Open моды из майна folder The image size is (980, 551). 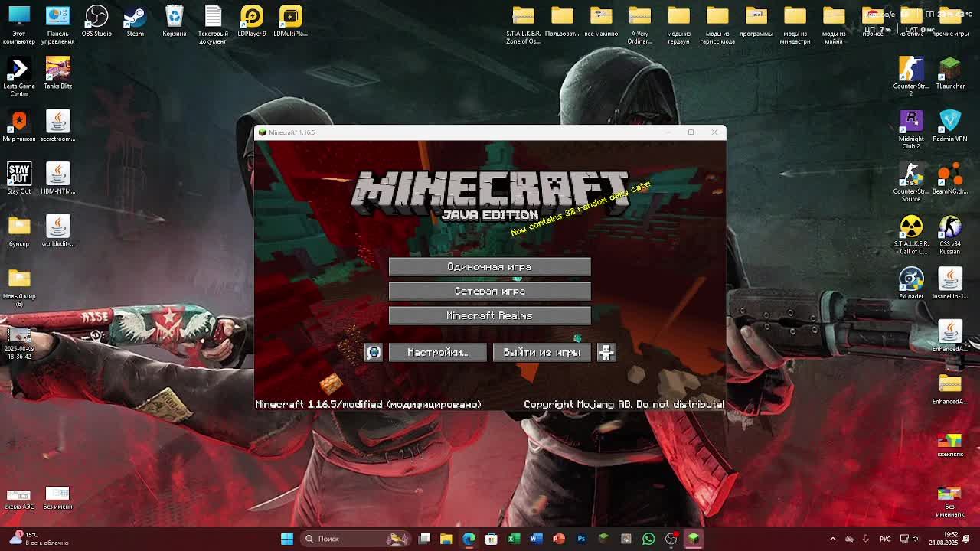tap(834, 24)
